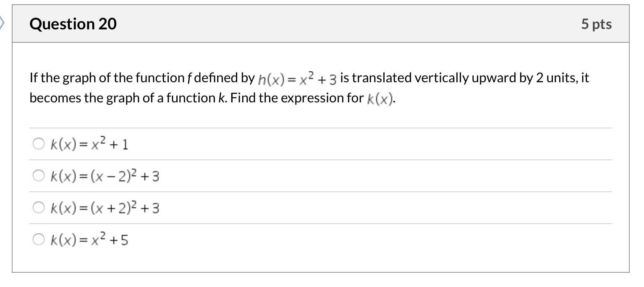This screenshot has height=287, width=644.
Task: Select the radio button for k(x) = x² + 1
Action: coord(38,144)
